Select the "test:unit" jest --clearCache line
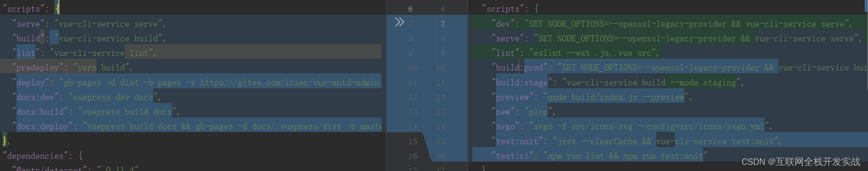 click(636, 141)
